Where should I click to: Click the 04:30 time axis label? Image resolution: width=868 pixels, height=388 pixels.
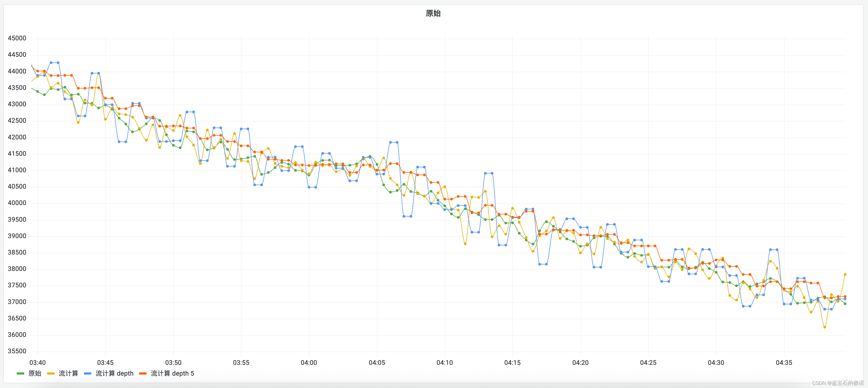716,362
